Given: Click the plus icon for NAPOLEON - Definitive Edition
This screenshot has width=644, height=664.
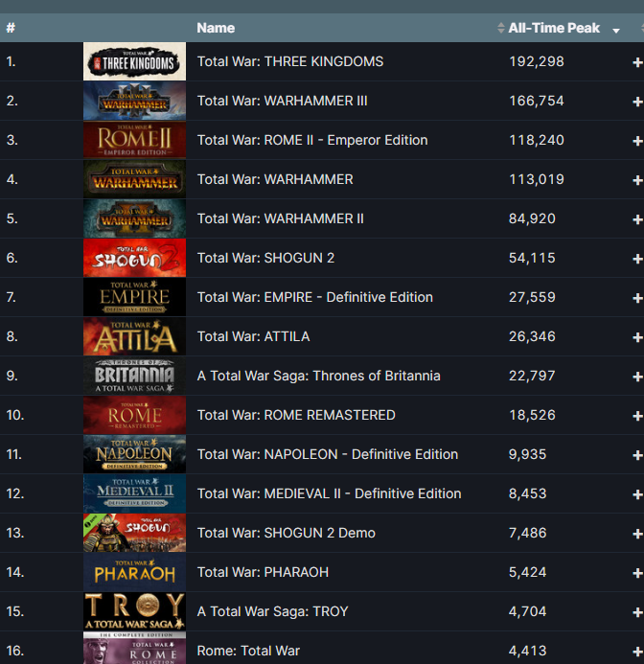Looking at the screenshot, I should (638, 456).
